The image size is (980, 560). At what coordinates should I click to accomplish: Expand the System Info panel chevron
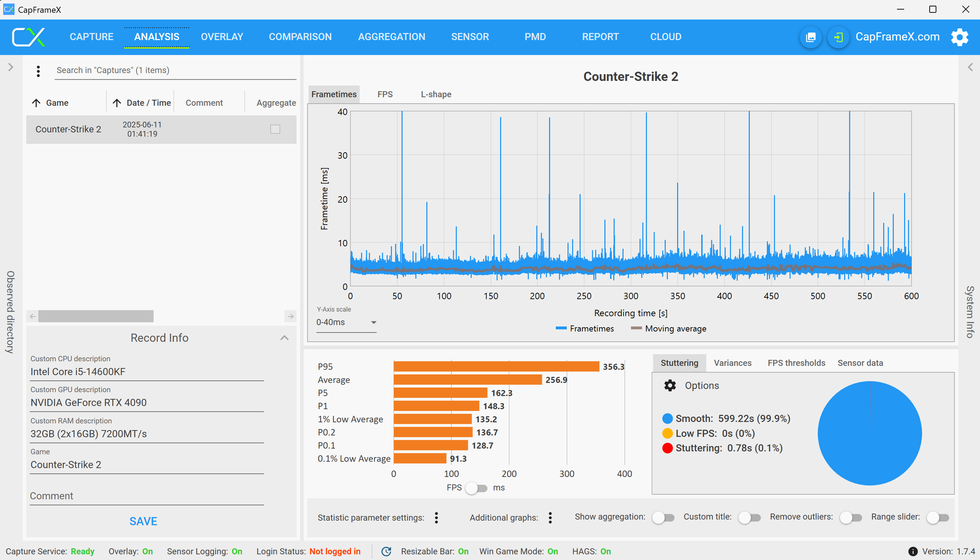tap(970, 67)
